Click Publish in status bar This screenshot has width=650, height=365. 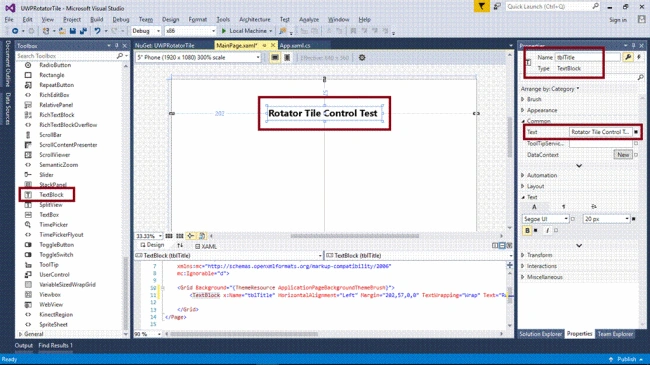click(626, 359)
